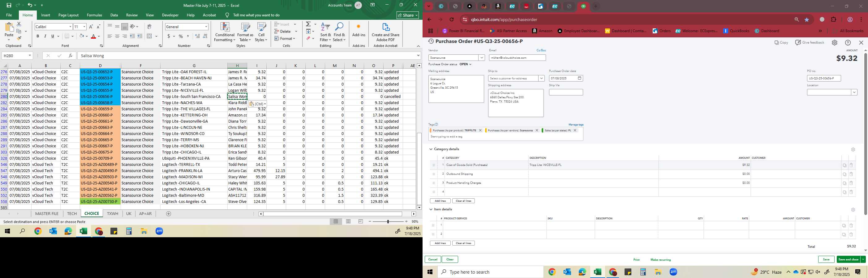Open the General number format dropdown

tap(206, 27)
